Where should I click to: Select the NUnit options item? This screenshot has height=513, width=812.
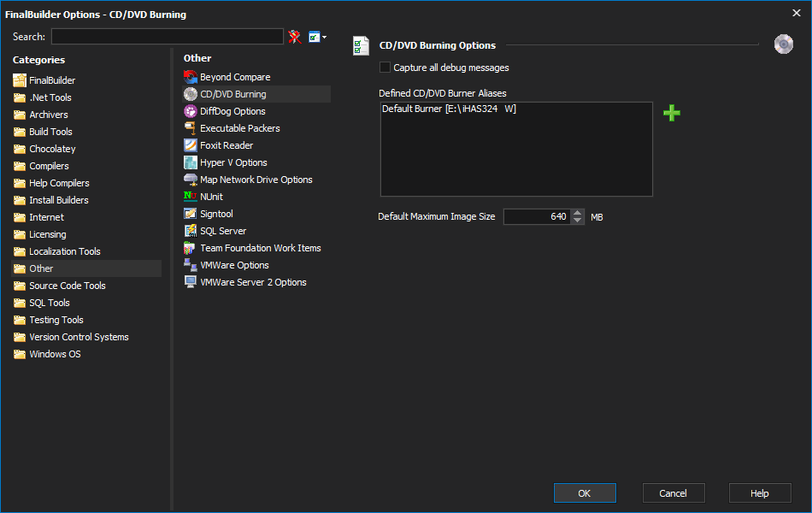point(211,197)
